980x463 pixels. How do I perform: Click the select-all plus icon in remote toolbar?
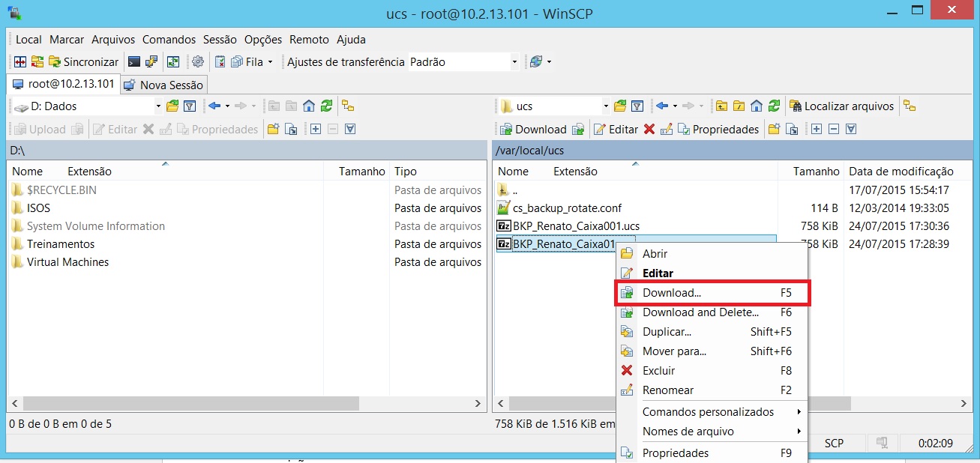click(817, 130)
